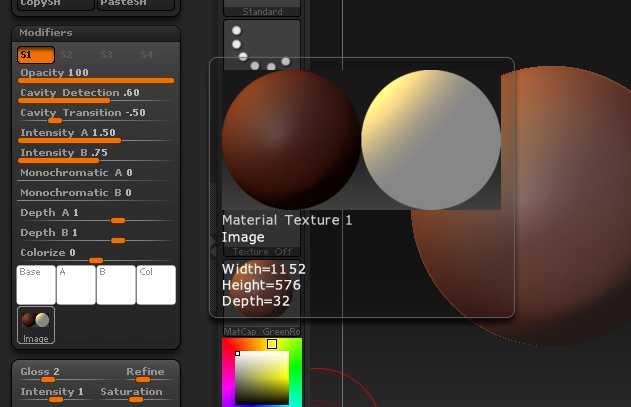Click the Monochromatic A slider
Viewport: 631px width, 407px height.
click(x=96, y=173)
